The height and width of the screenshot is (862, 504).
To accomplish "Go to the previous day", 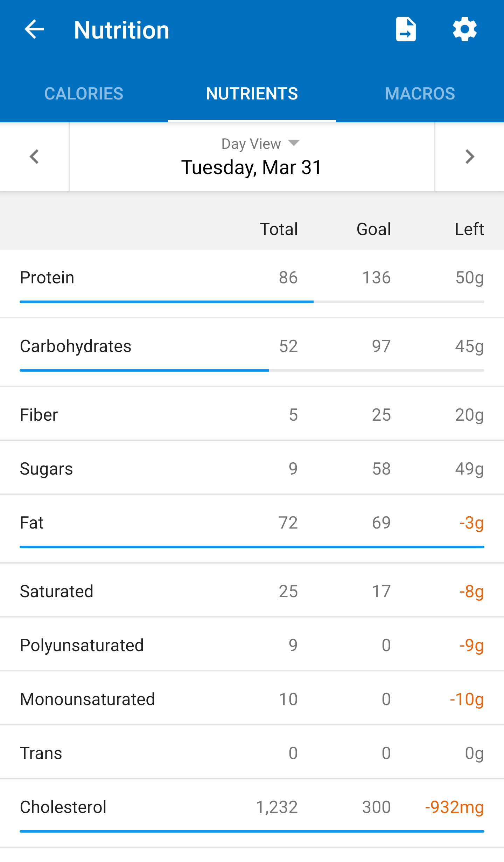I will (x=34, y=157).
